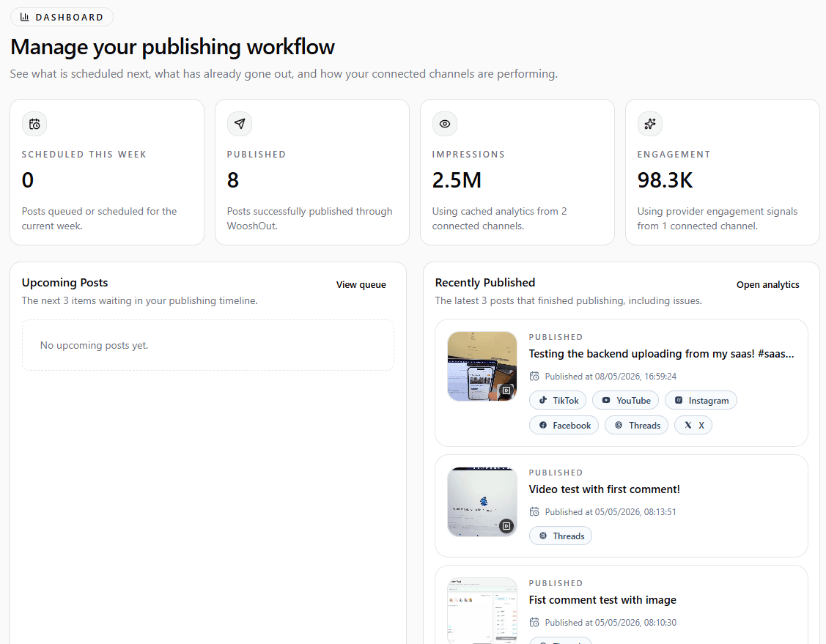Open post titled Fist comment test with image
This screenshot has height=644, width=826.
tap(602, 600)
